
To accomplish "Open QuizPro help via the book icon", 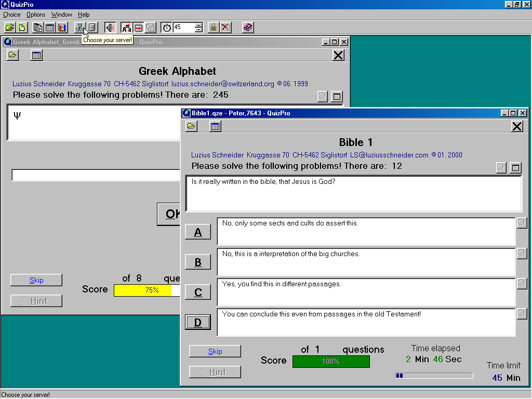I will coord(247,28).
